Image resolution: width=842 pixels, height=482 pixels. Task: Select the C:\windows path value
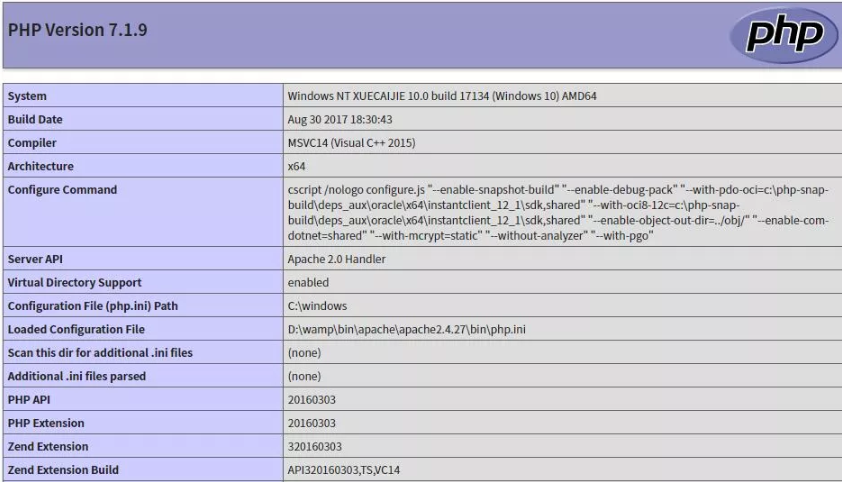[x=317, y=306]
